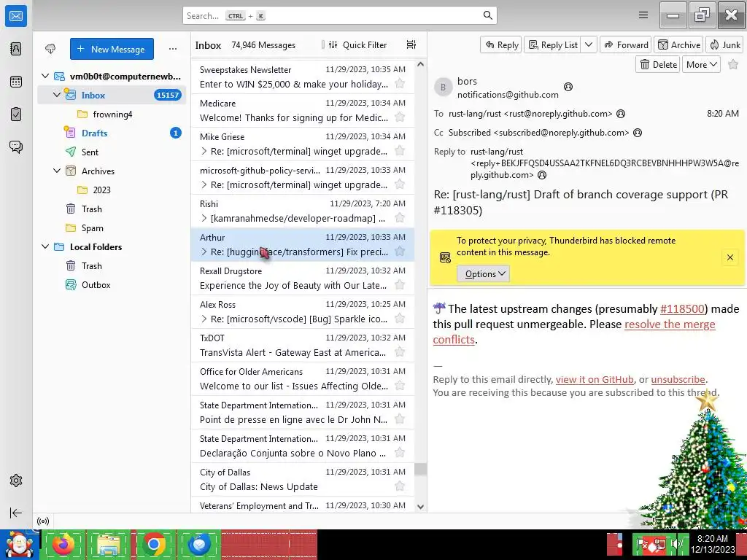Click the unsubscribe link

click(x=678, y=379)
